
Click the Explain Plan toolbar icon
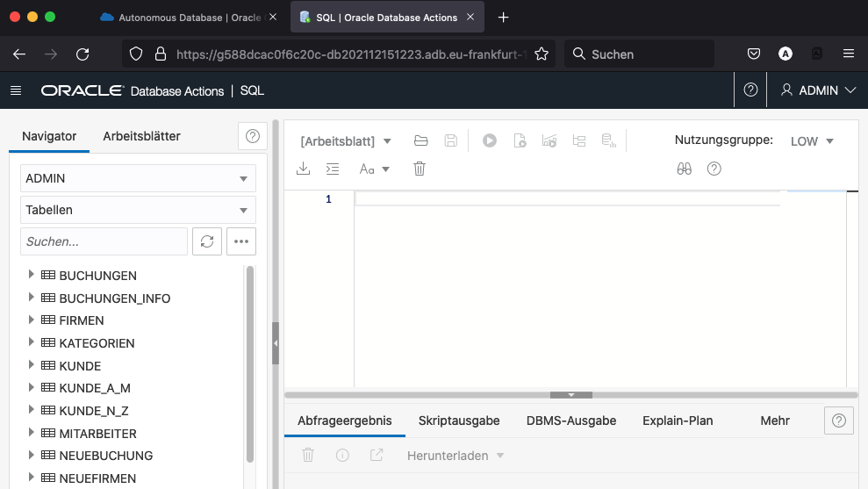[x=579, y=140]
